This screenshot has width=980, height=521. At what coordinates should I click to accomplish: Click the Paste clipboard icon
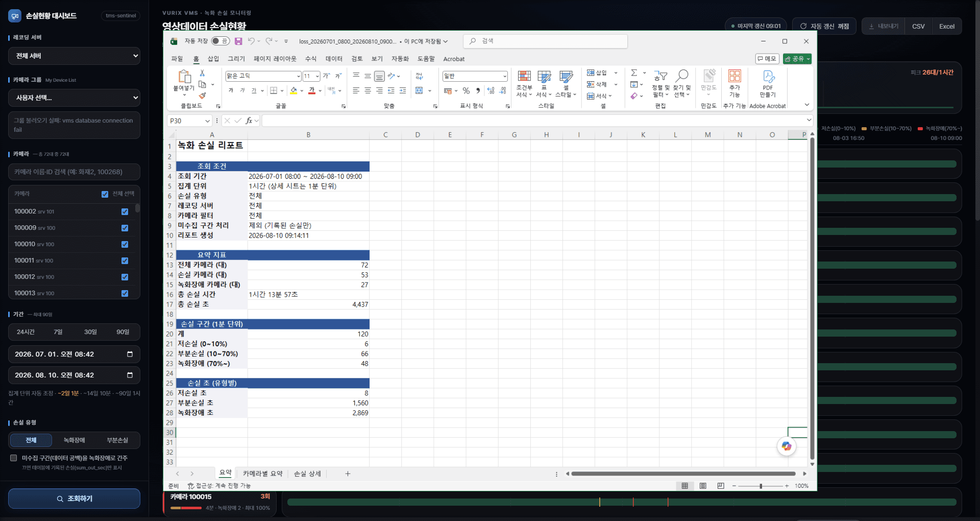(184, 77)
